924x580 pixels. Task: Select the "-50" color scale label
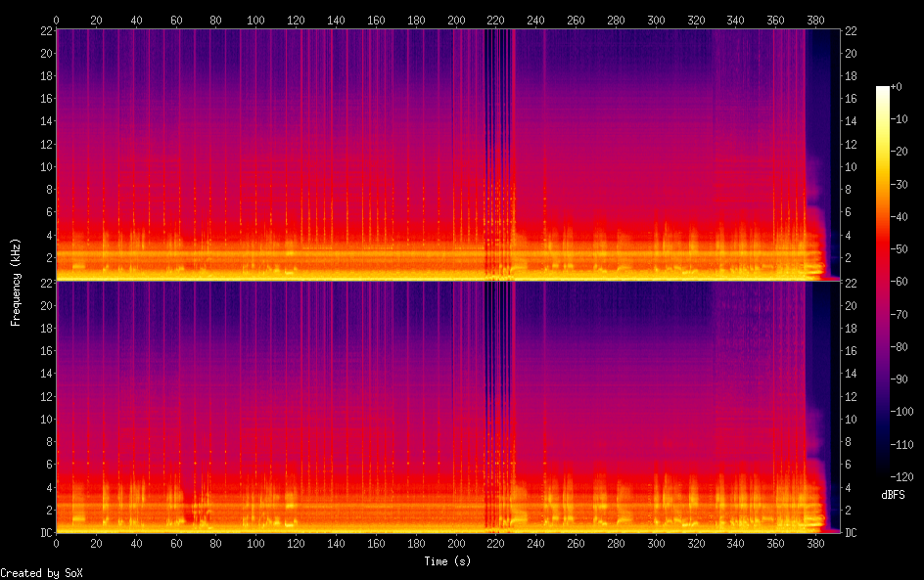point(899,249)
